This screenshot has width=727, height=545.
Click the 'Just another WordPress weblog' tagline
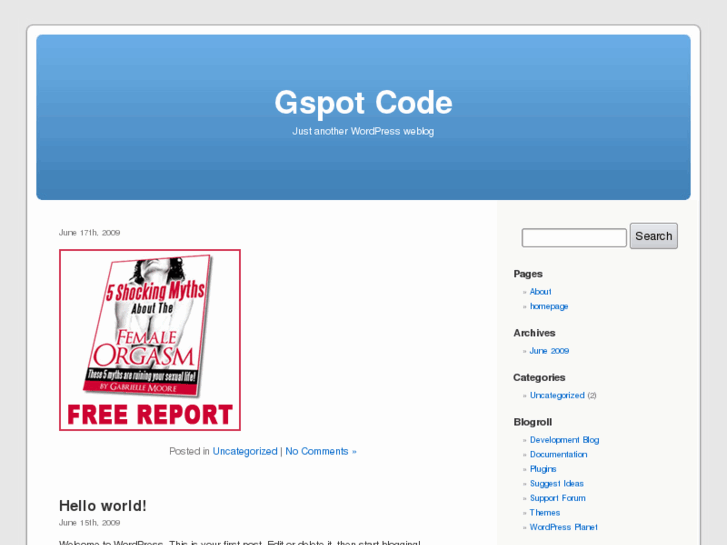[x=363, y=131]
